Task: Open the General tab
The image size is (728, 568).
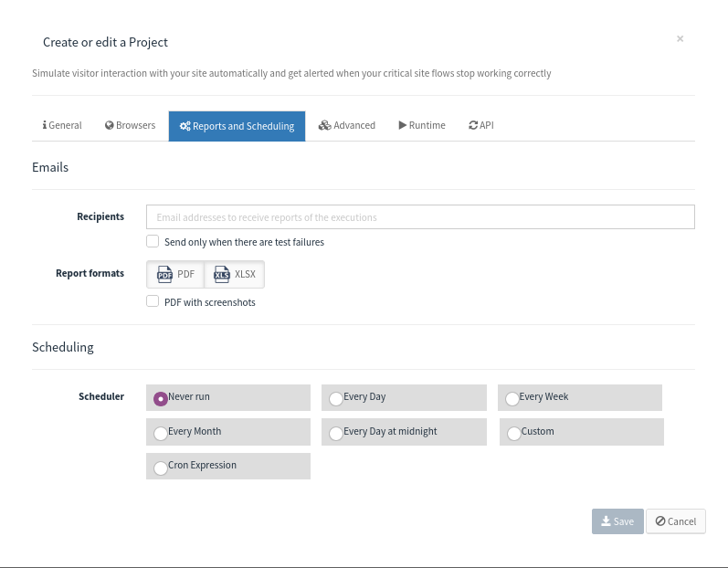Action: click(x=62, y=126)
